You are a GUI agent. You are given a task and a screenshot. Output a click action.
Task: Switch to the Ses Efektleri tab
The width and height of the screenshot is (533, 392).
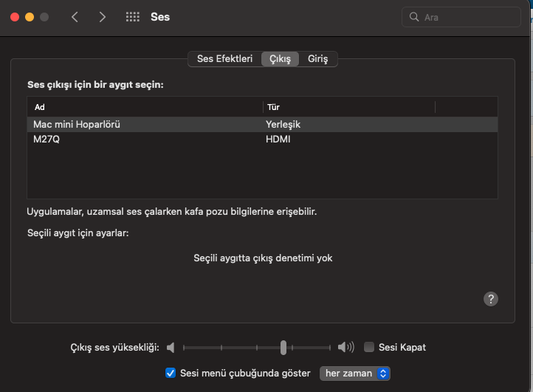pyautogui.click(x=224, y=59)
